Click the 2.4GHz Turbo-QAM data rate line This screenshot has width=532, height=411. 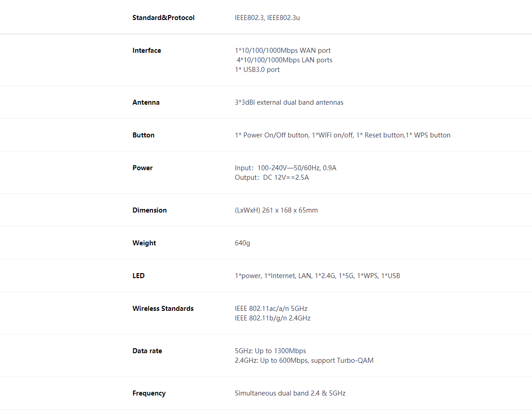[x=304, y=360]
